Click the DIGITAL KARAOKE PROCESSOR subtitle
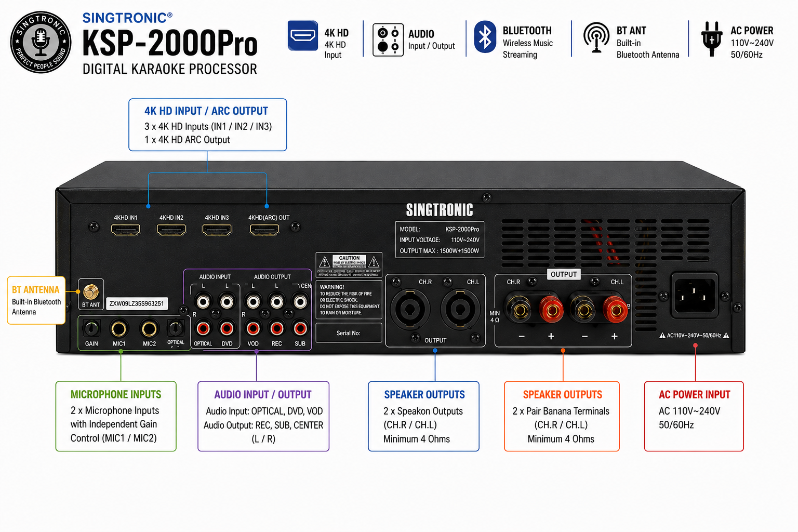 point(170,69)
